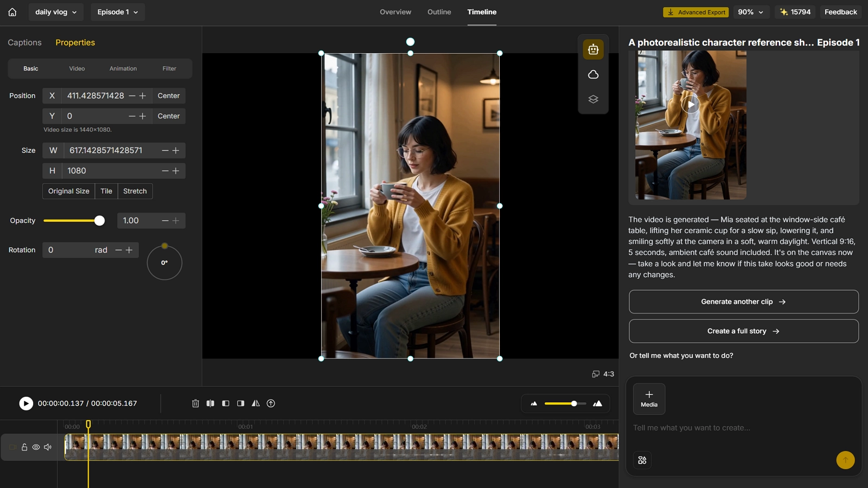
Task: Mute the track with speaker icon
Action: tap(48, 447)
